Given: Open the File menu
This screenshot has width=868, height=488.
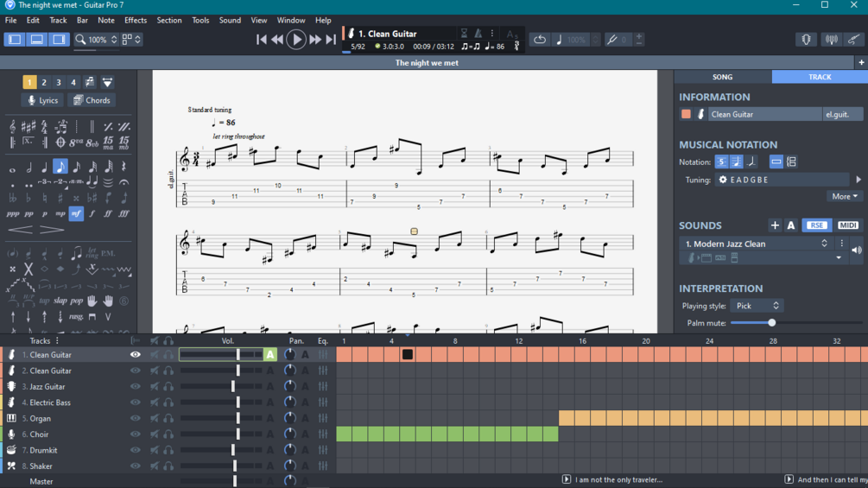Looking at the screenshot, I should [x=11, y=20].
